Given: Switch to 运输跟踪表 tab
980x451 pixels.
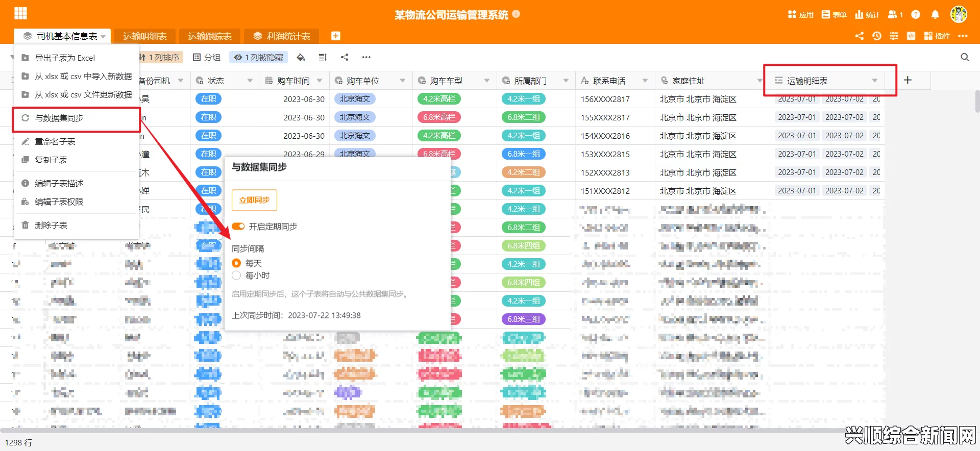Looking at the screenshot, I should pos(210,36).
